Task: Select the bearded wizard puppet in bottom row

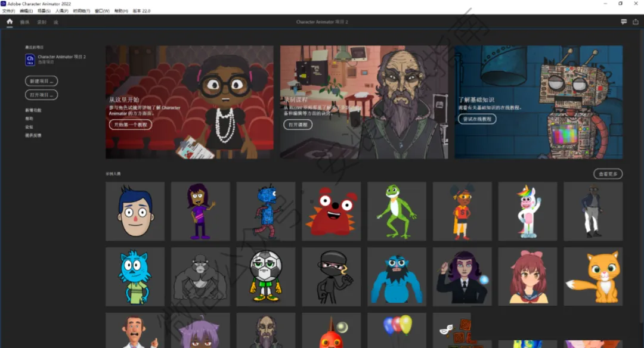Action: point(266,330)
